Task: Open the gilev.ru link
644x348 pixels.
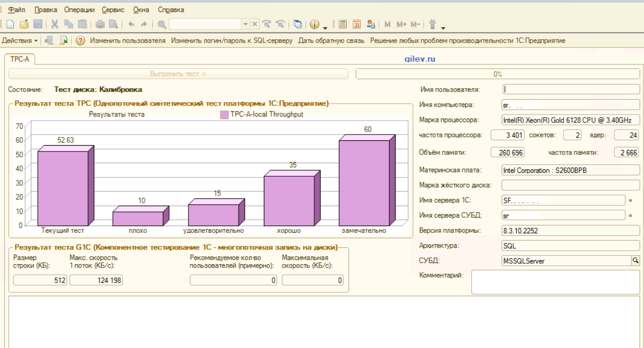Action: (x=420, y=59)
